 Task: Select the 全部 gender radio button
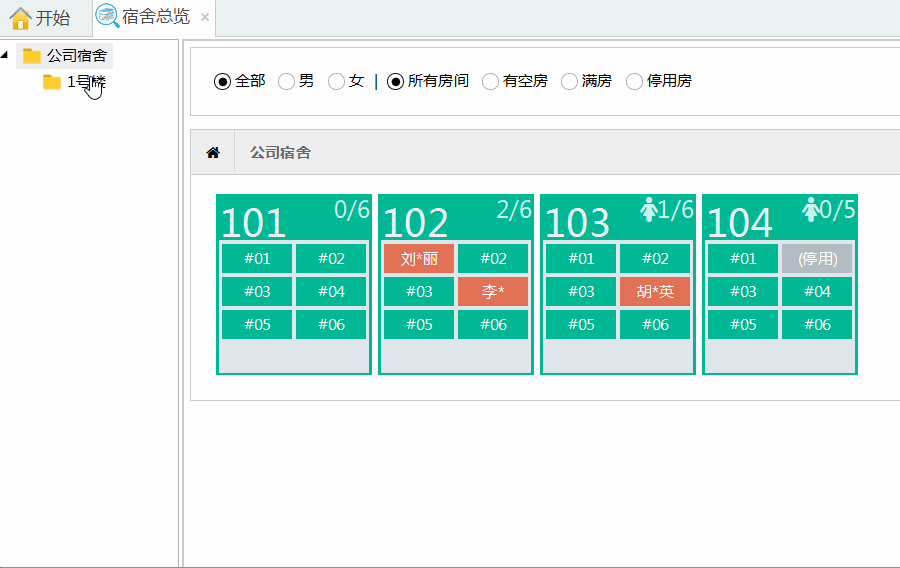(222, 81)
